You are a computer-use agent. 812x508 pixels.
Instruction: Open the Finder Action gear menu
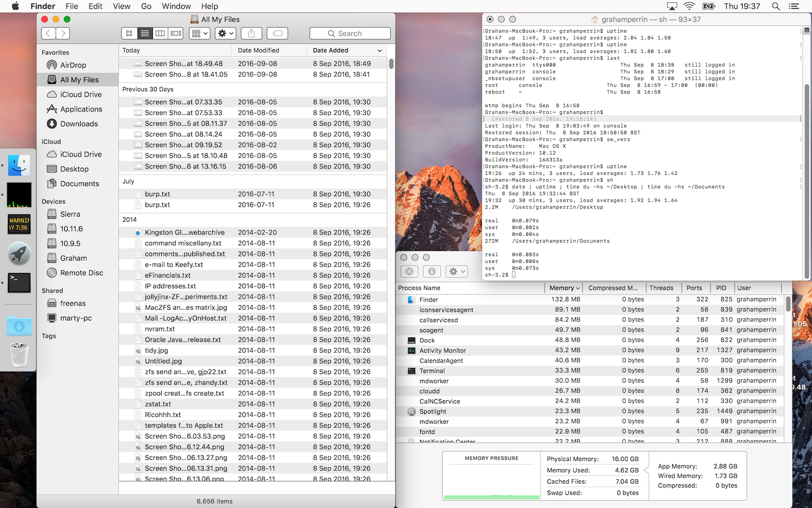226,33
